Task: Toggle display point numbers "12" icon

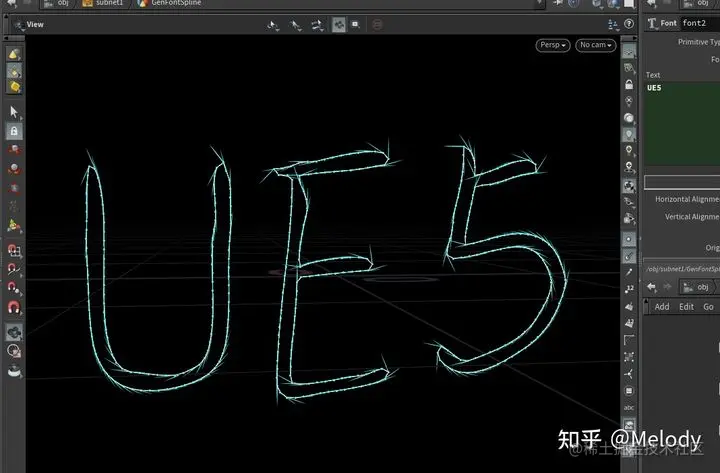Action: click(x=629, y=289)
